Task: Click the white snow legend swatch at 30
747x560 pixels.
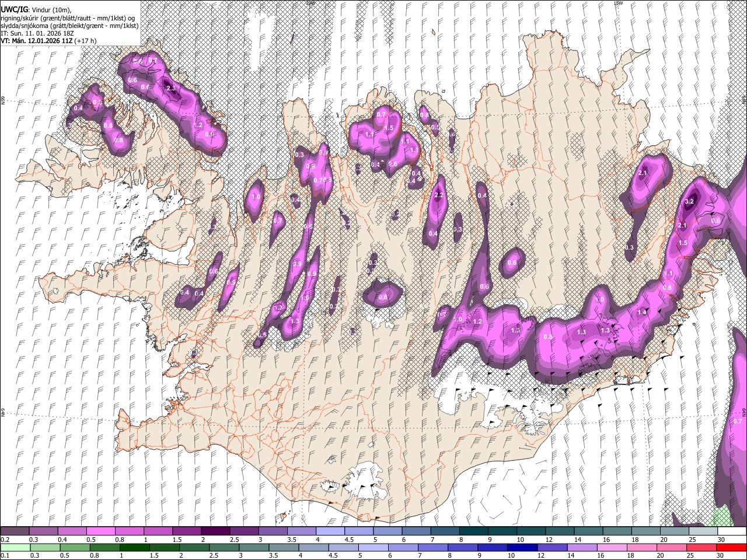Action: tap(732, 531)
